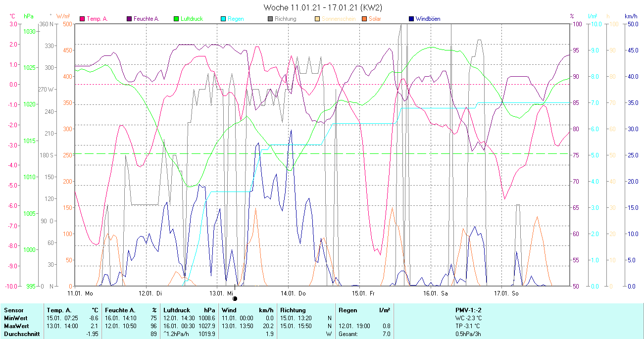
Task: Click the "Windböen" legend label
Action: [428, 19]
